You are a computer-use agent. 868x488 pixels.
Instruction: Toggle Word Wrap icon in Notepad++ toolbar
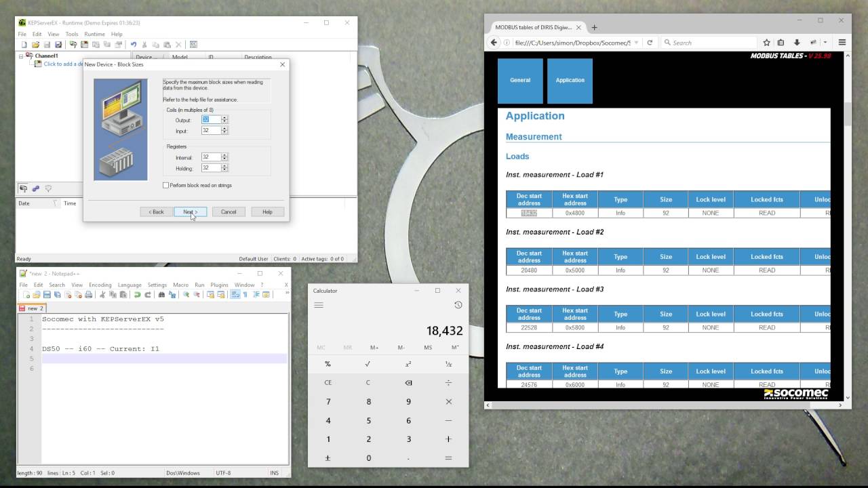click(234, 295)
